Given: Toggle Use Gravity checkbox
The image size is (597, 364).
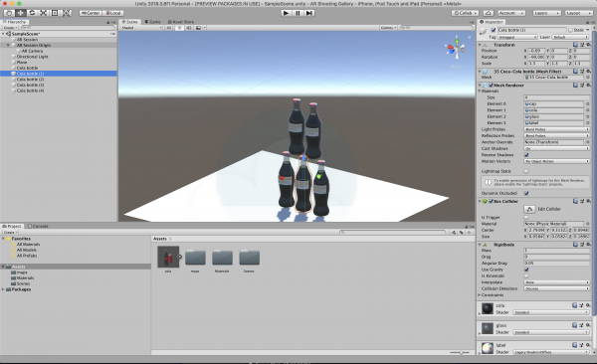Looking at the screenshot, I should (x=526, y=270).
